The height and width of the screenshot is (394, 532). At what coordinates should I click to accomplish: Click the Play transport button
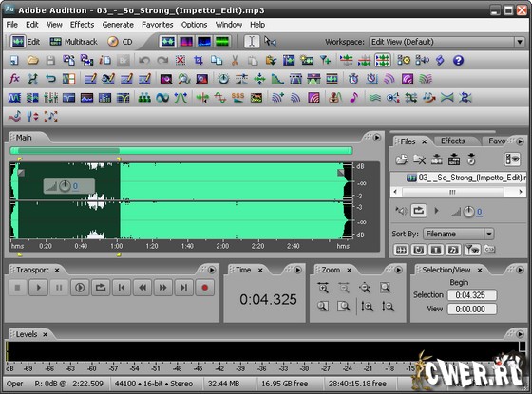[38, 288]
